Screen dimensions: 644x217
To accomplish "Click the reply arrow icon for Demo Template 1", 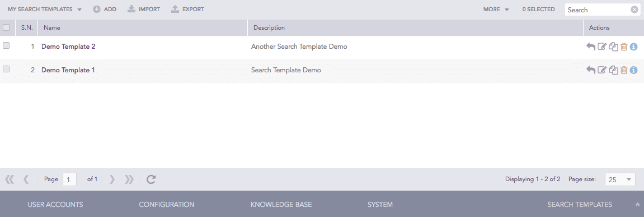I will coord(591,70).
